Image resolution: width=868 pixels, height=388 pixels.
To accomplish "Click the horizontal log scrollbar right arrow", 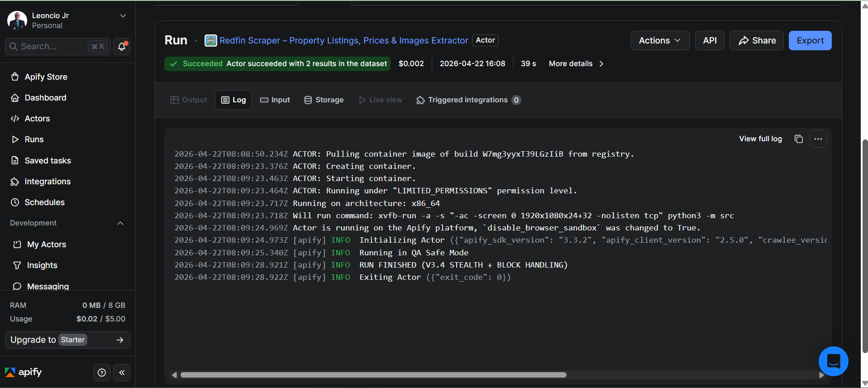I will coord(821,375).
